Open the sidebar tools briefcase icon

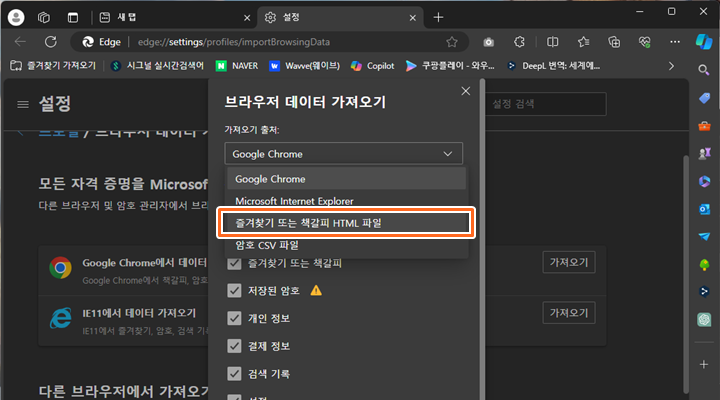tap(704, 125)
